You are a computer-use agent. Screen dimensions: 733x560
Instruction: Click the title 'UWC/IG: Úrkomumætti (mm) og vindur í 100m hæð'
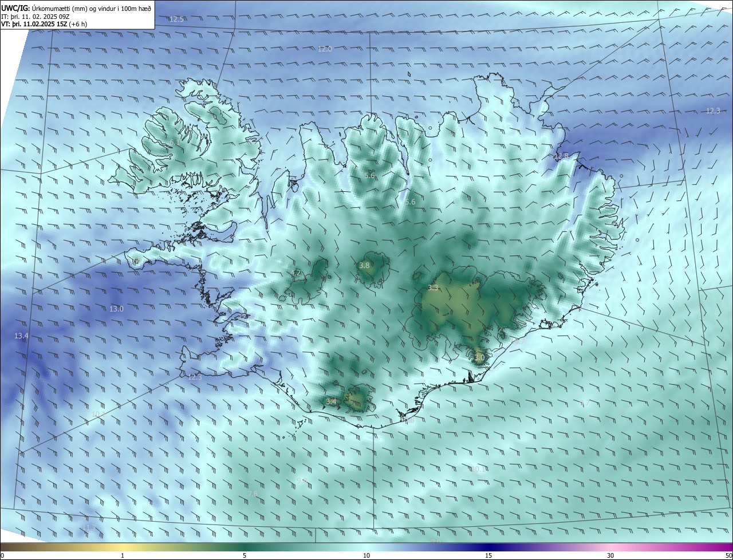click(x=76, y=7)
